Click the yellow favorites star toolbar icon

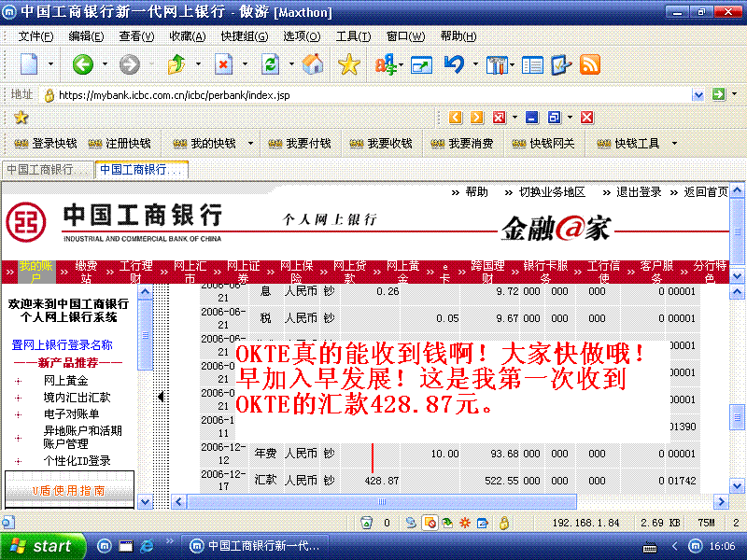[348, 64]
